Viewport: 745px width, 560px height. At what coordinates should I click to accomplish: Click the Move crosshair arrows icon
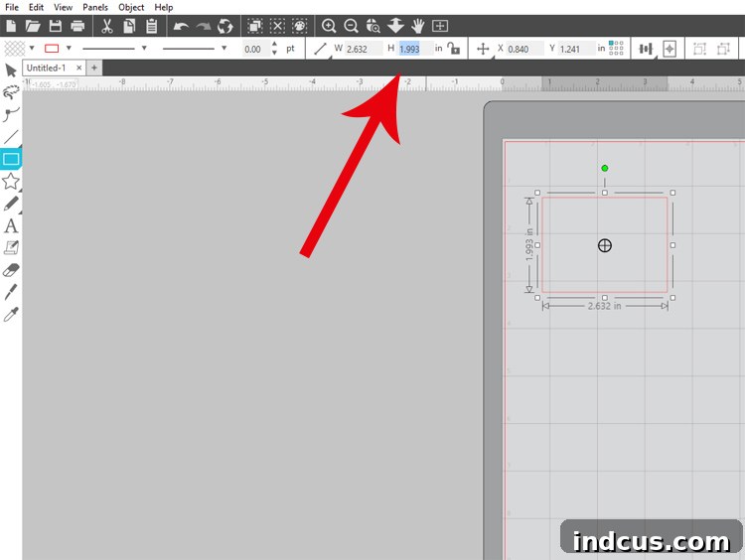483,49
